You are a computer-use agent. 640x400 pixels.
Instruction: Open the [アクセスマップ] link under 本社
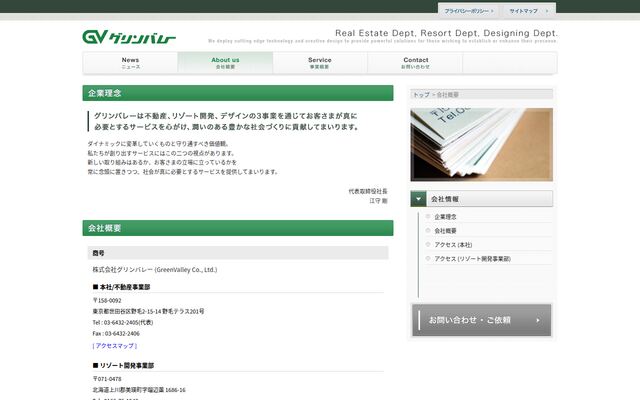click(115, 346)
